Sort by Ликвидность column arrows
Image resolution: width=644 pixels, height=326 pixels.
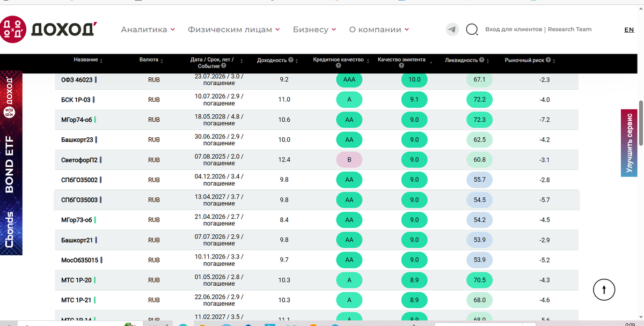(x=487, y=61)
